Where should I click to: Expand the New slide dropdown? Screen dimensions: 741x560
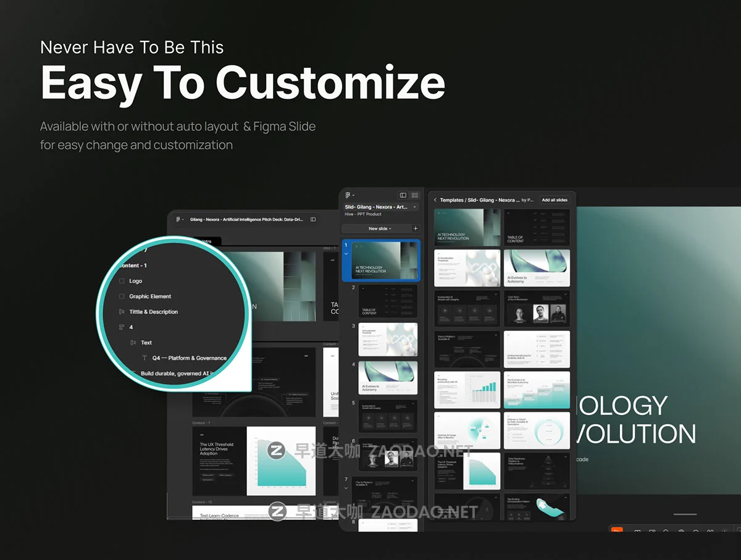point(380,228)
